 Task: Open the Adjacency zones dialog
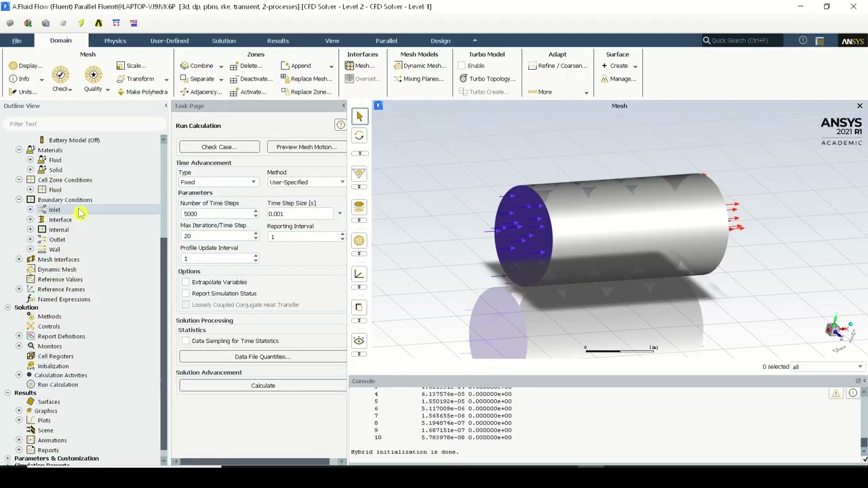pyautogui.click(x=201, y=91)
